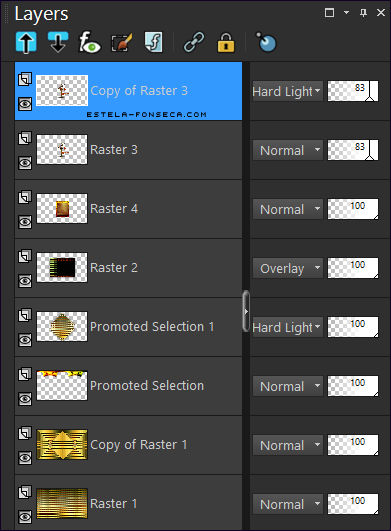Open the Hard Light dropdown of Copy of Raster 3
This screenshot has height=531, width=391.
288,91
